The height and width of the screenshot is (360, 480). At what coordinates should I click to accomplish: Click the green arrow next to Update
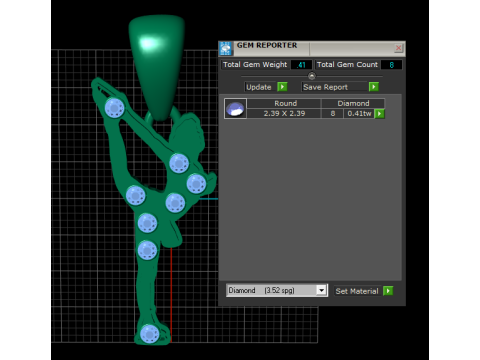[282, 87]
